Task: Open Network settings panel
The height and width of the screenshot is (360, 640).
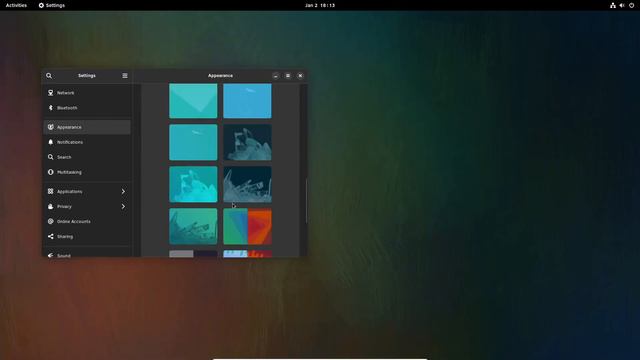Action: pos(87,93)
